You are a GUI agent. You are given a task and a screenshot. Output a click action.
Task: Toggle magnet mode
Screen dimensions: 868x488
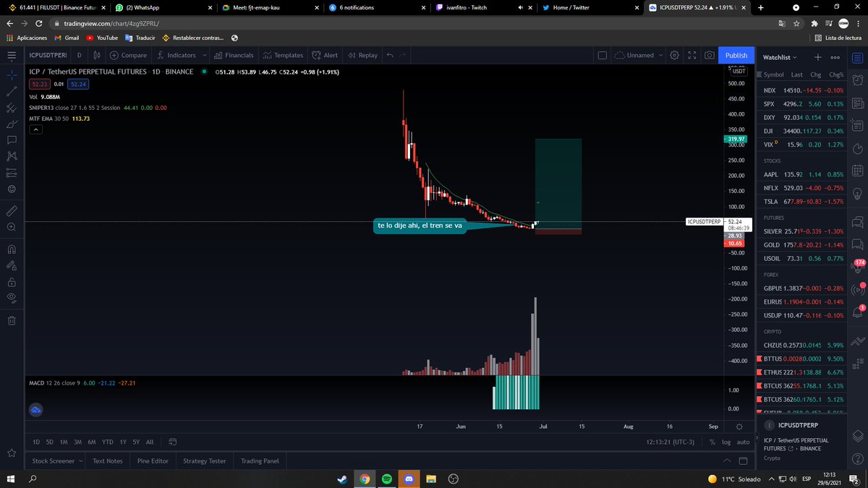tap(12, 249)
